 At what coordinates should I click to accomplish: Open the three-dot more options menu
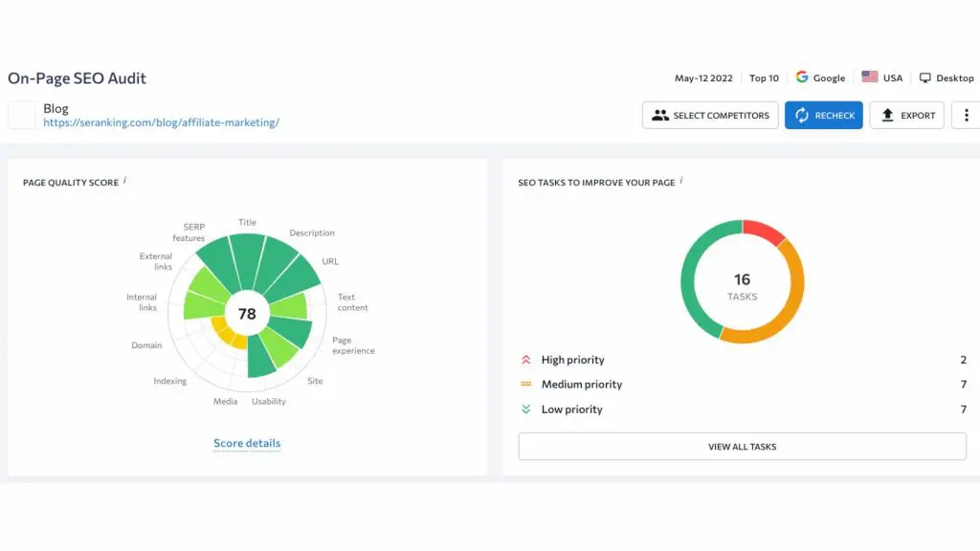click(966, 116)
